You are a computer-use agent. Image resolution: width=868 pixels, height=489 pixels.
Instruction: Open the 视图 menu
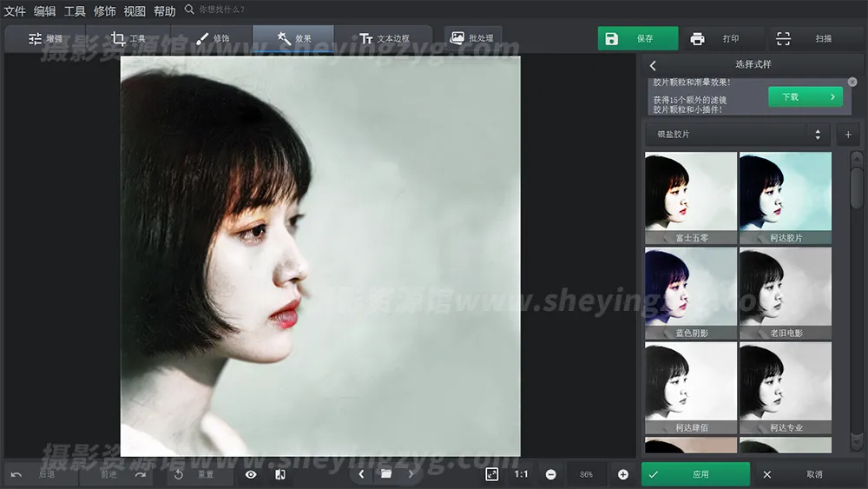coord(135,11)
